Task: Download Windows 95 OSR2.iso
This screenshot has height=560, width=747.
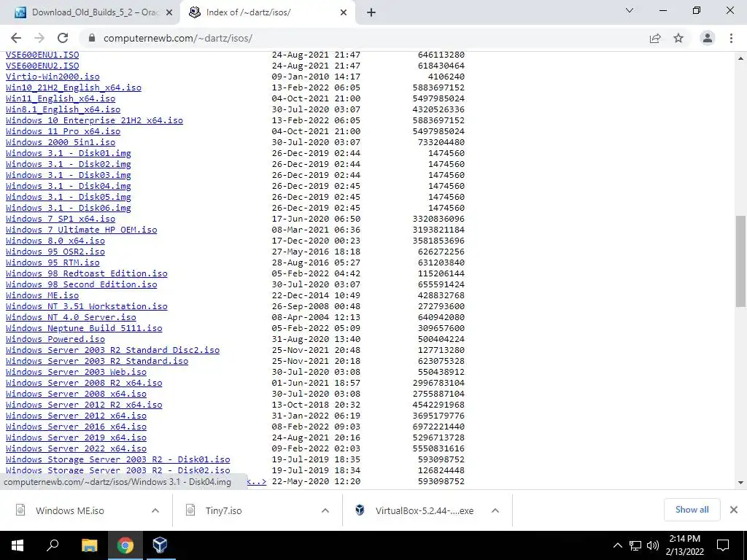Action: [55, 252]
